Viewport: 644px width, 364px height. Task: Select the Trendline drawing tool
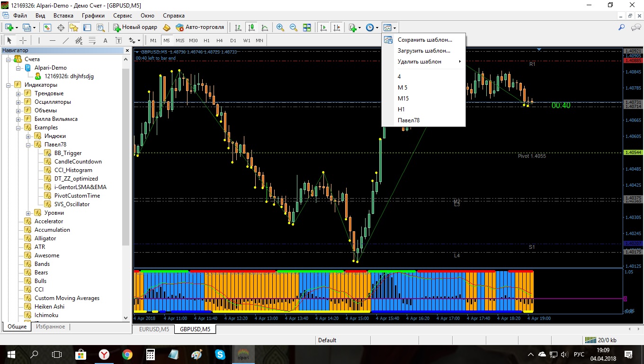point(65,40)
